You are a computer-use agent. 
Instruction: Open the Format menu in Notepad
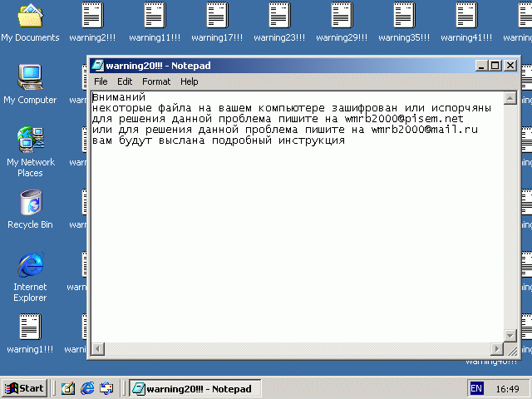click(x=156, y=81)
